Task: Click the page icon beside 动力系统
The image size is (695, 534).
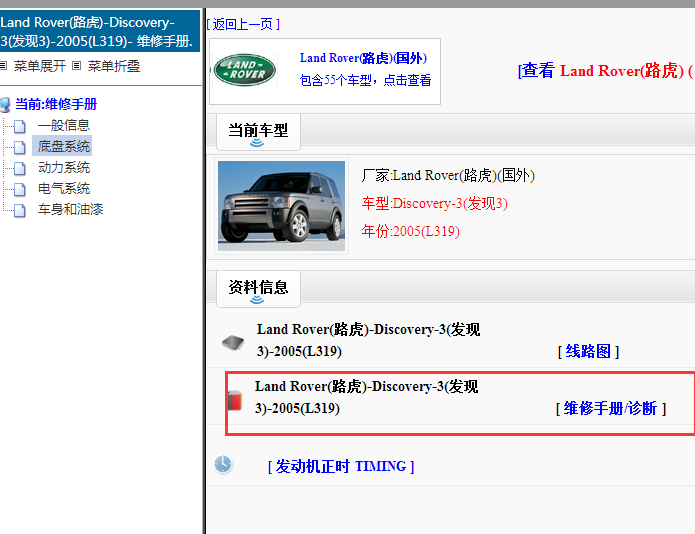Action: (x=20, y=168)
